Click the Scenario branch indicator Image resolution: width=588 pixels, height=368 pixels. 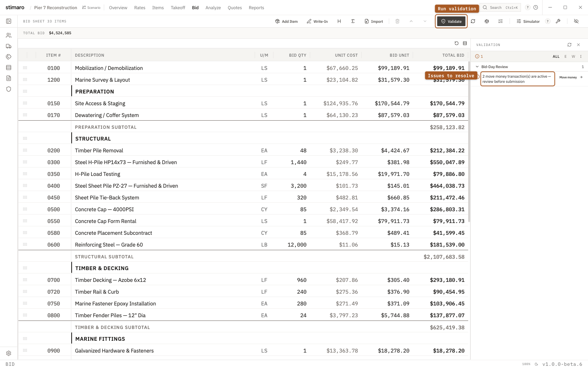(91, 7)
